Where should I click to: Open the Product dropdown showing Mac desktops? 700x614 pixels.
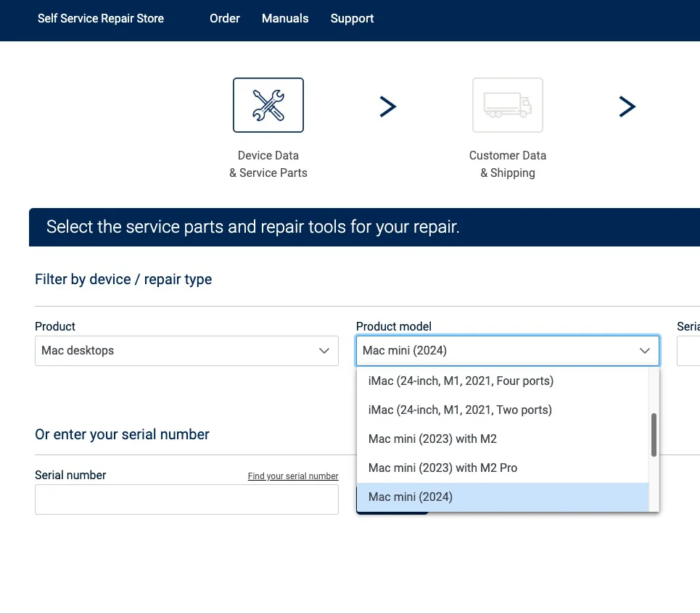(x=186, y=351)
